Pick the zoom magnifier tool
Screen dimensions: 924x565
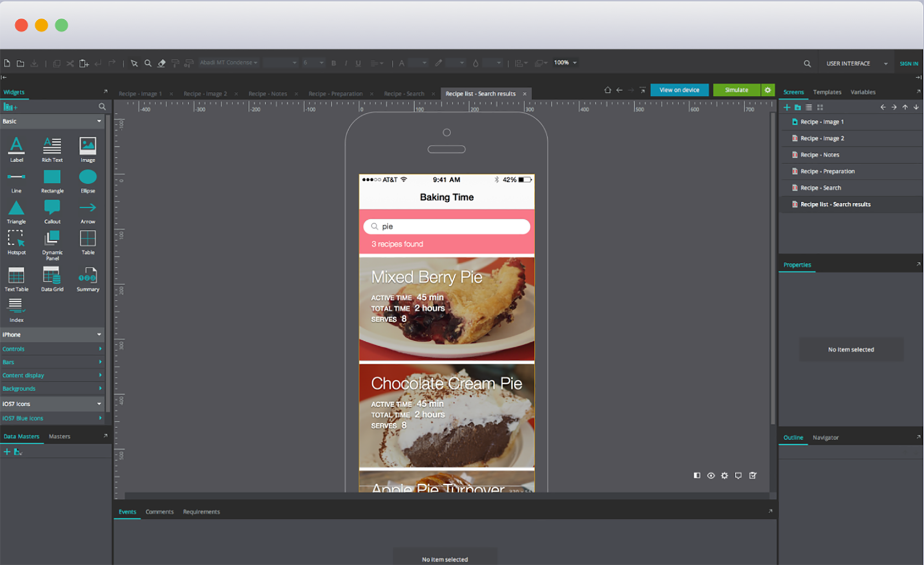pyautogui.click(x=148, y=63)
